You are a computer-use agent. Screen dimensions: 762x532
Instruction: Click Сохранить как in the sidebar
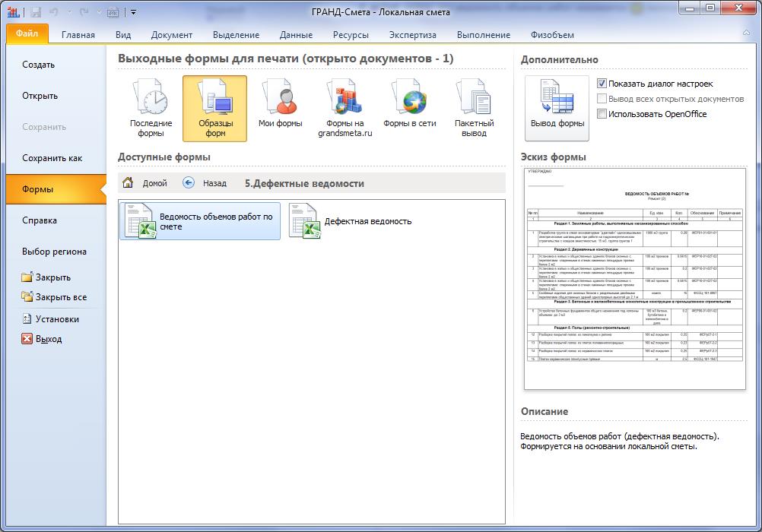52,158
